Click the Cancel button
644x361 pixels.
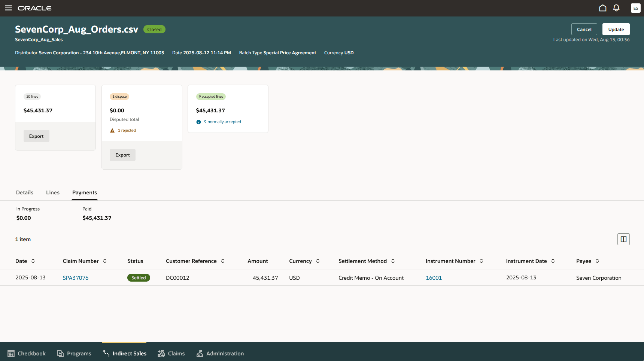pos(584,29)
